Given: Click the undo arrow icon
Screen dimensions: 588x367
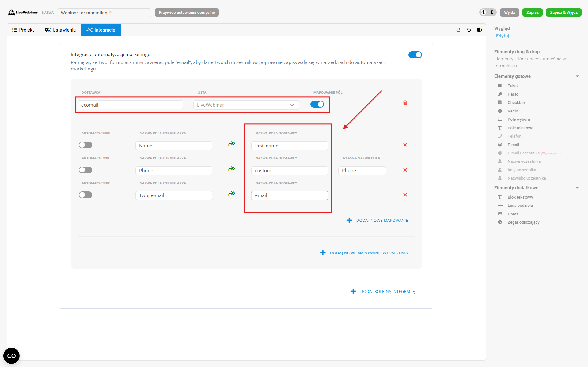Looking at the screenshot, I should 469,30.
